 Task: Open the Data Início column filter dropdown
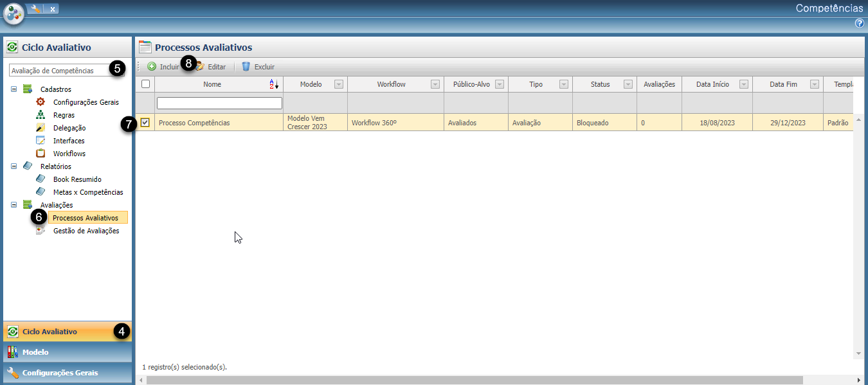pos(744,84)
